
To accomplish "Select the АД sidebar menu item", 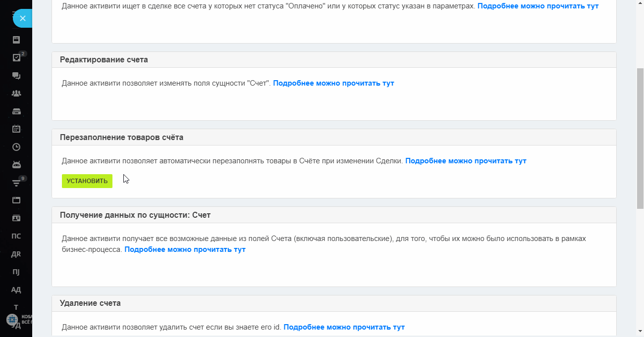I will click(x=16, y=289).
